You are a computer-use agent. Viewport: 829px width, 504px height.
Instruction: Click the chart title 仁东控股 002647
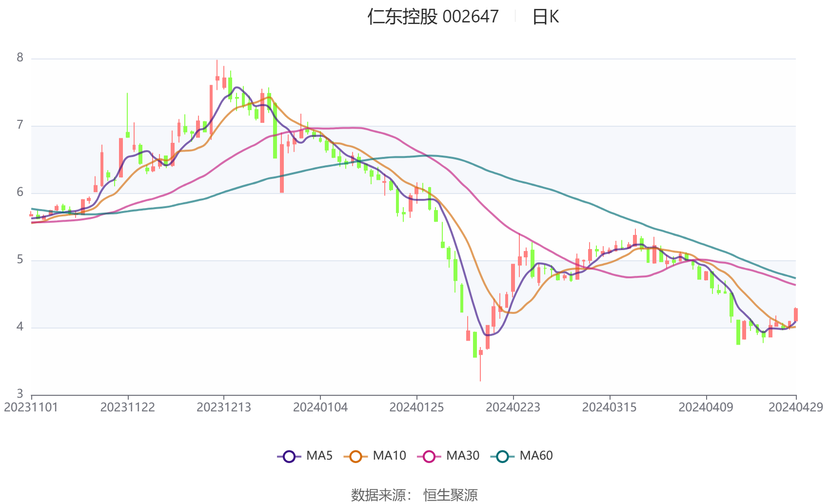click(x=433, y=17)
